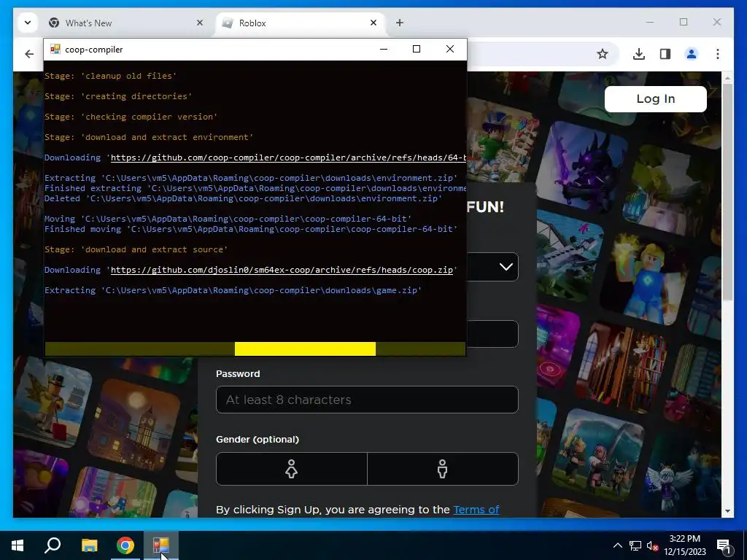Open Chrome profile menu
This screenshot has width=747, height=560.
tap(692, 54)
